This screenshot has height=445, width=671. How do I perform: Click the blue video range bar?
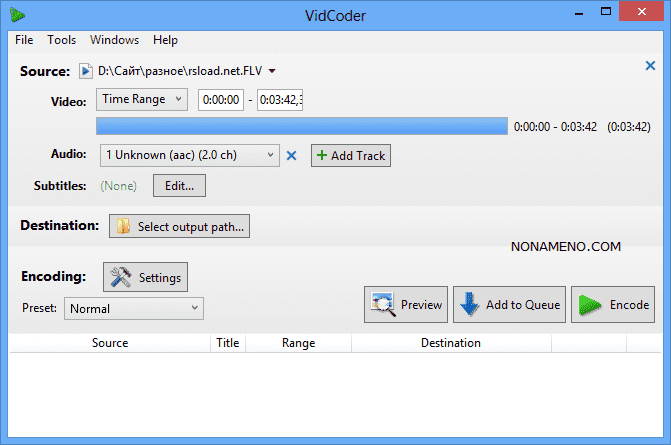(x=301, y=126)
